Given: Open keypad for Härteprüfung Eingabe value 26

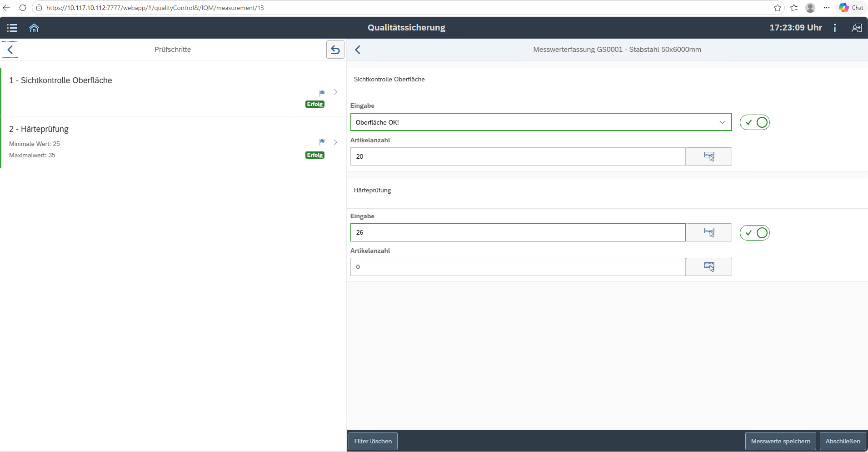Looking at the screenshot, I should (708, 232).
